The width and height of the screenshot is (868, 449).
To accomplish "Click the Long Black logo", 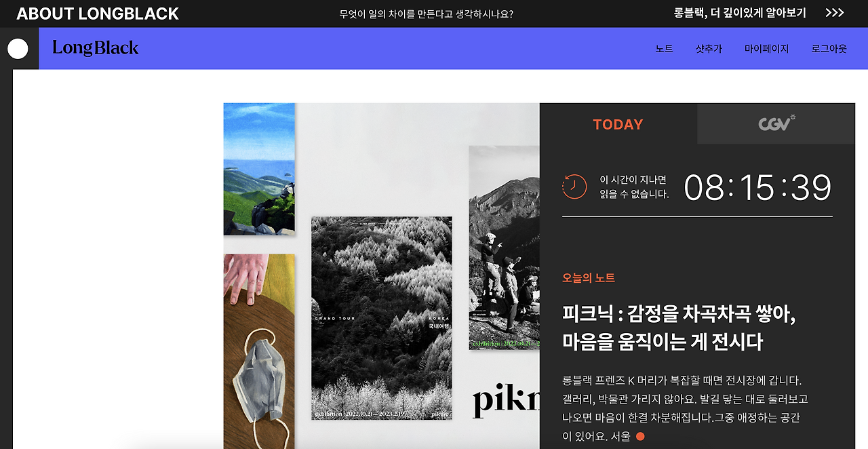I will 96,48.
